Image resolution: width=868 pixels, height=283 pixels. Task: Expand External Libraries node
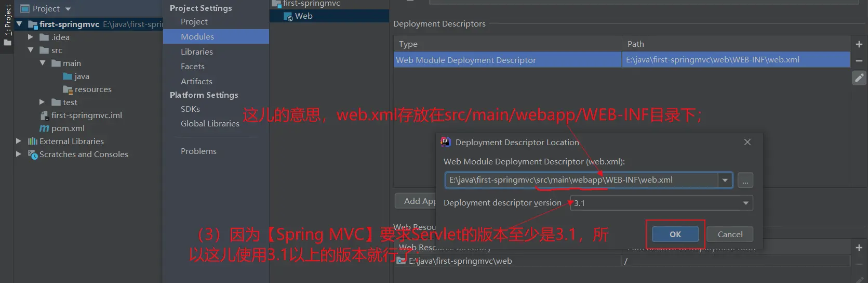tap(19, 141)
